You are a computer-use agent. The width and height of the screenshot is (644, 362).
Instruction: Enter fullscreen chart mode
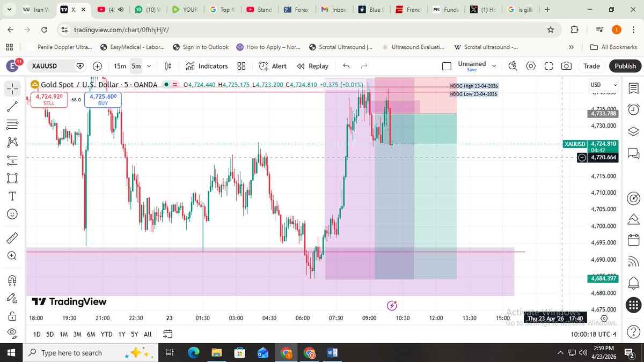[x=548, y=66]
